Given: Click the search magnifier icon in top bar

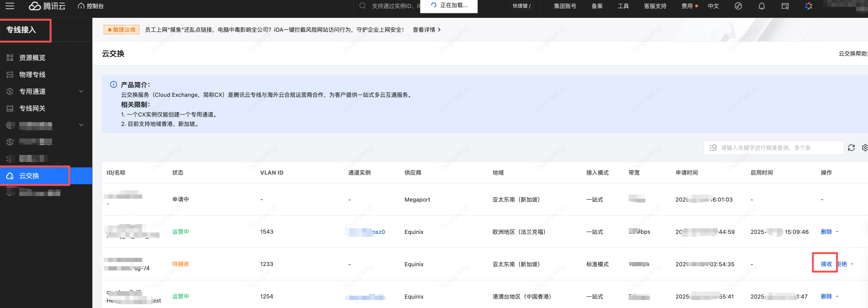Looking at the screenshot, I should click(363, 6).
